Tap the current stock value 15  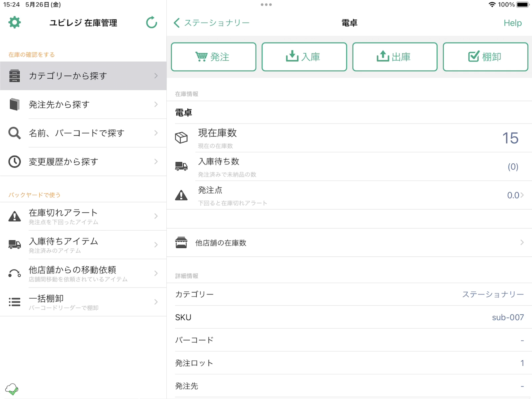pos(510,138)
